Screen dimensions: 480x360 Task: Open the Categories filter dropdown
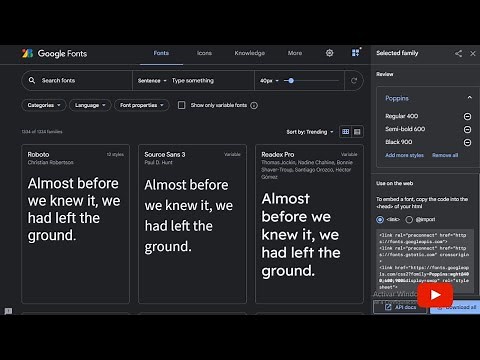(x=44, y=105)
